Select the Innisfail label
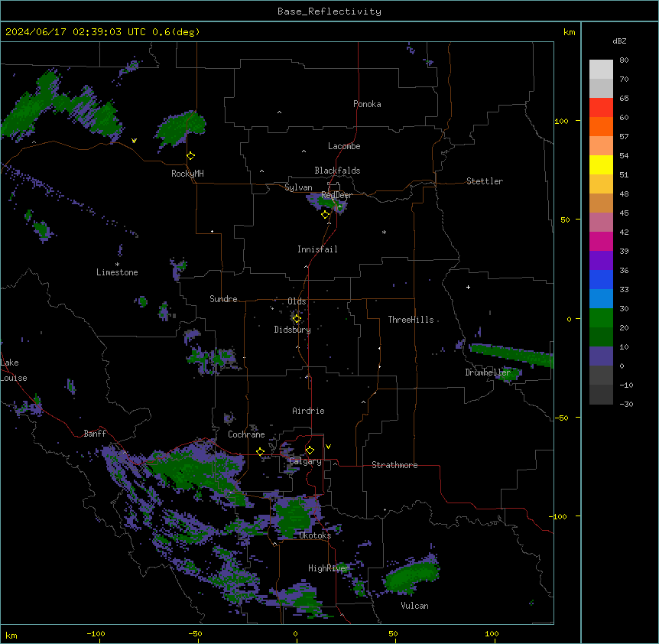 tap(317, 249)
